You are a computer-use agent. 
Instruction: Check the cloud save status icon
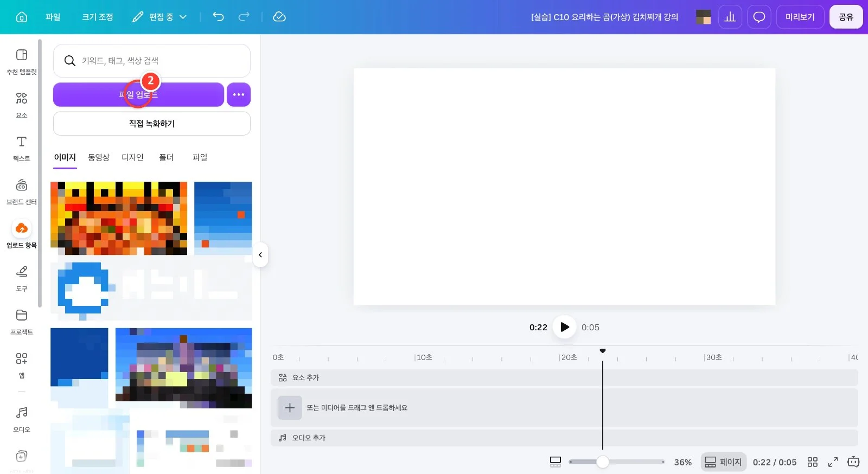tap(279, 17)
